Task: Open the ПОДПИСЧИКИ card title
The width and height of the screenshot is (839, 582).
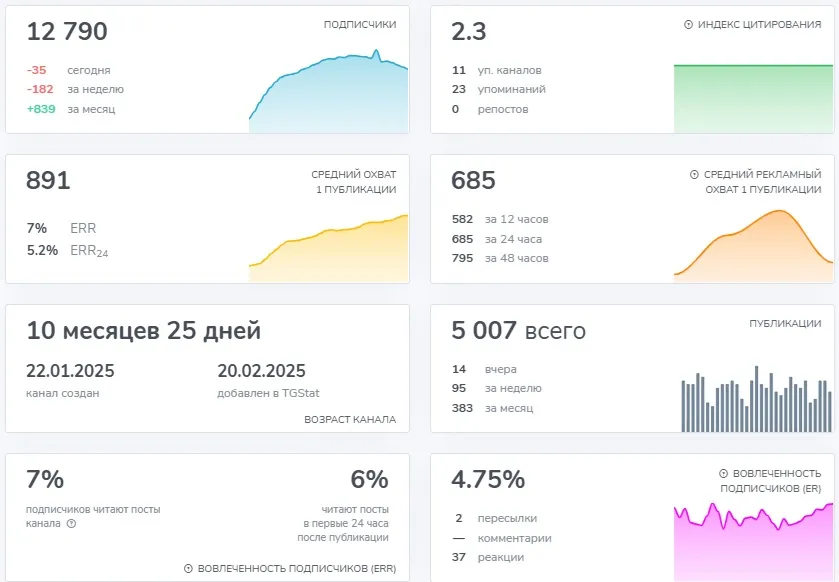Action: 360,25
